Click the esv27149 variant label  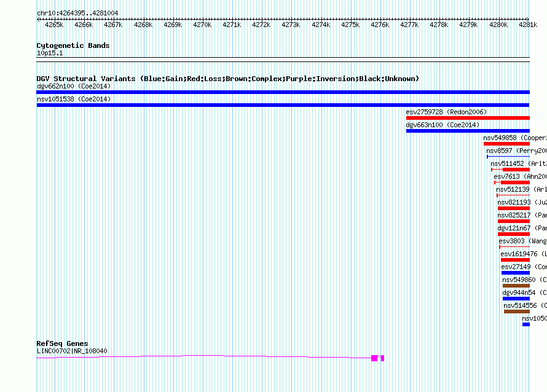coord(524,267)
